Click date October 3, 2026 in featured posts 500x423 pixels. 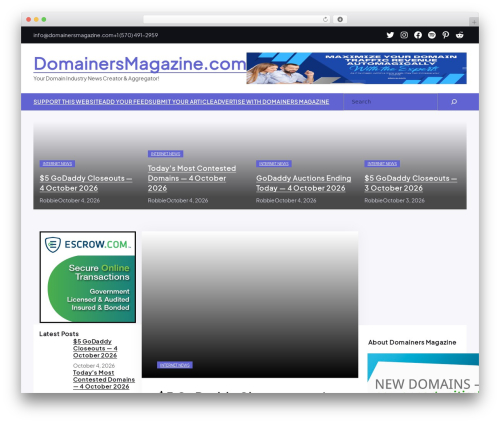[x=404, y=201]
